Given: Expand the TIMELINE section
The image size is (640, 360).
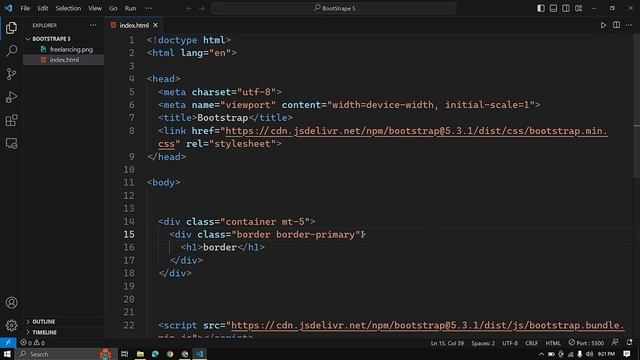Looking at the screenshot, I should point(44,332).
